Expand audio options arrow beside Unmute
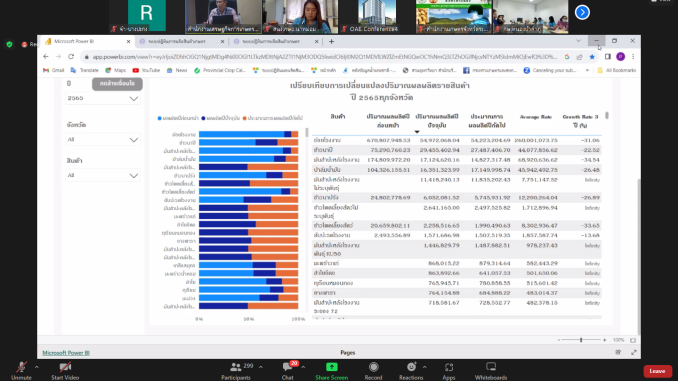This screenshot has height=381, width=678. 37,367
